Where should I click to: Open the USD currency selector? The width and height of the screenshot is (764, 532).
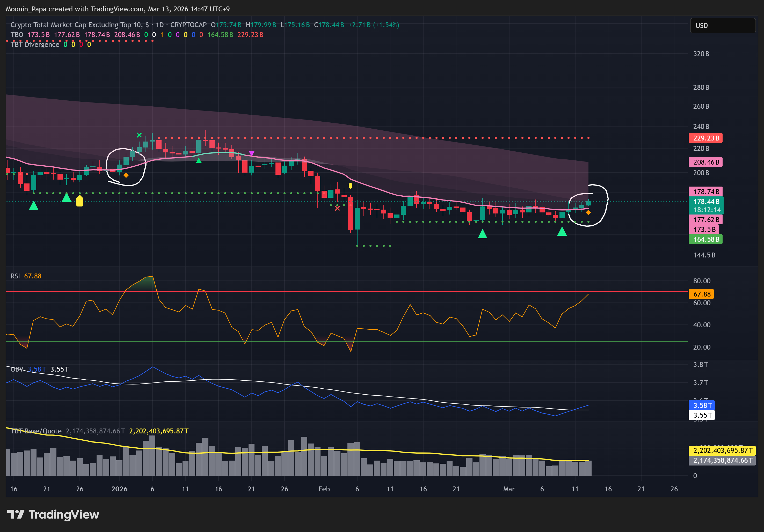tap(722, 26)
